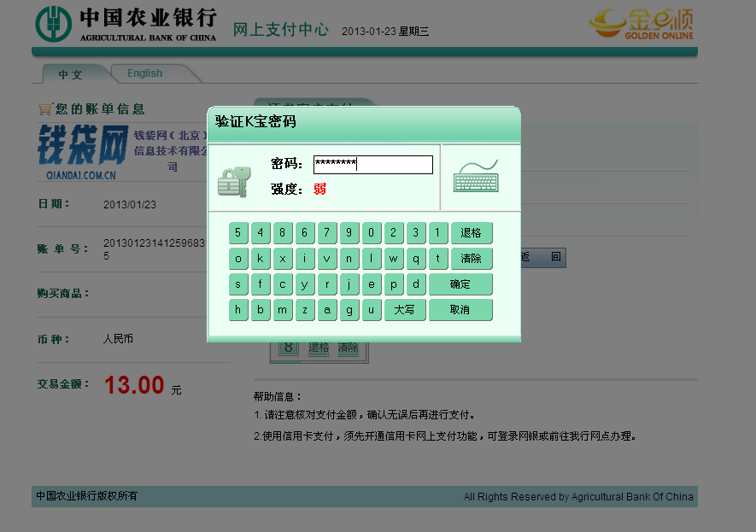Click the keyboard icon in K宝 dialog
This screenshot has width=756, height=532.
476,176
